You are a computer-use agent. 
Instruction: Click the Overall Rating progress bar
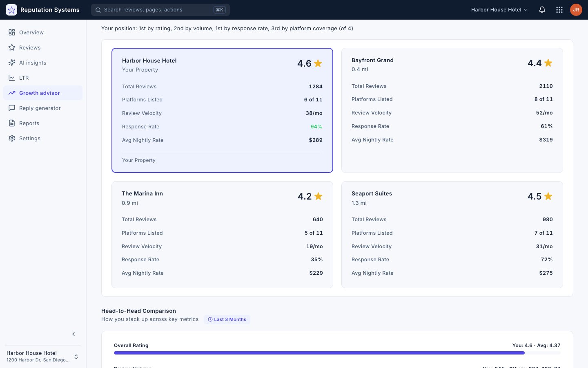tap(337, 353)
